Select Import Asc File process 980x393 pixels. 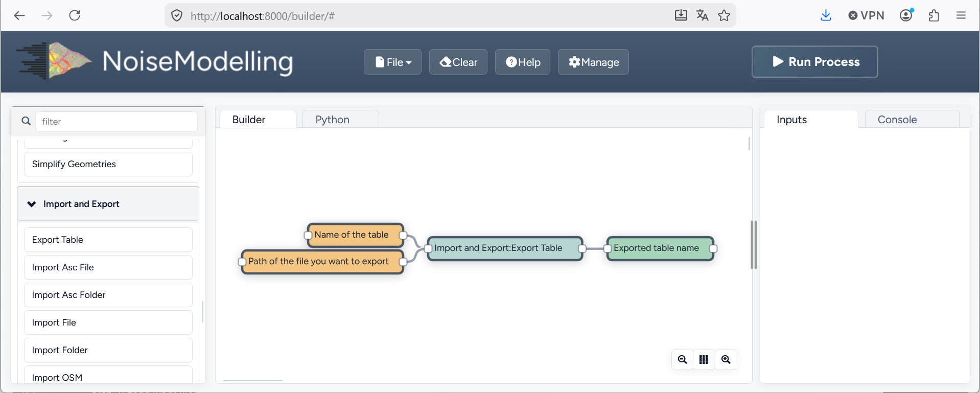click(x=108, y=267)
